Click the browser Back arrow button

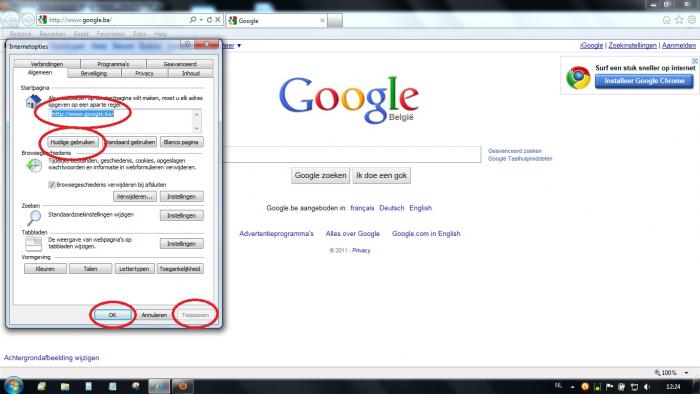pyautogui.click(x=10, y=20)
